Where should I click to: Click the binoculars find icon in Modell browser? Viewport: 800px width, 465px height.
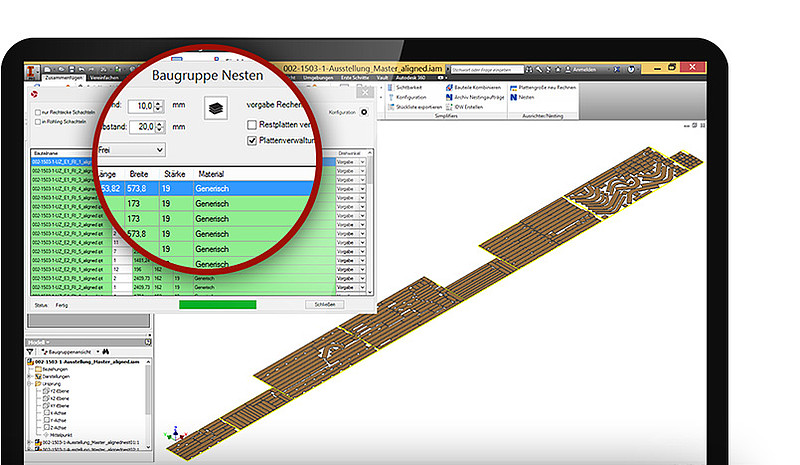tap(106, 352)
